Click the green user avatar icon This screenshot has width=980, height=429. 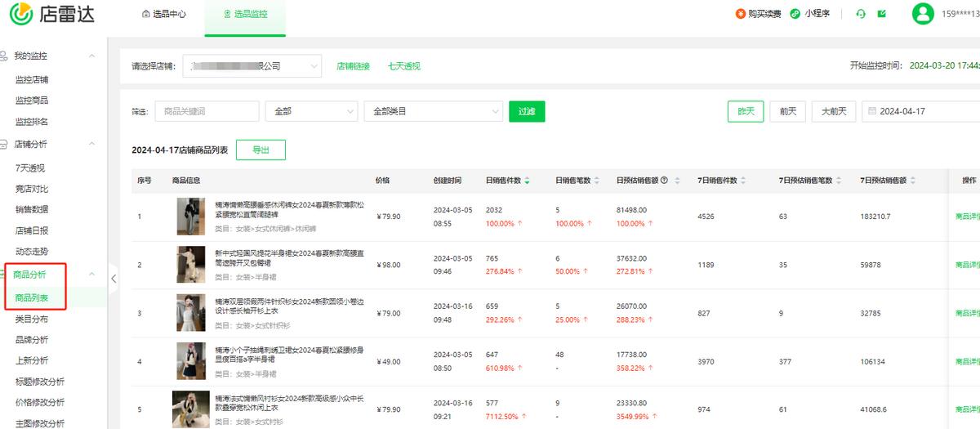tap(923, 14)
